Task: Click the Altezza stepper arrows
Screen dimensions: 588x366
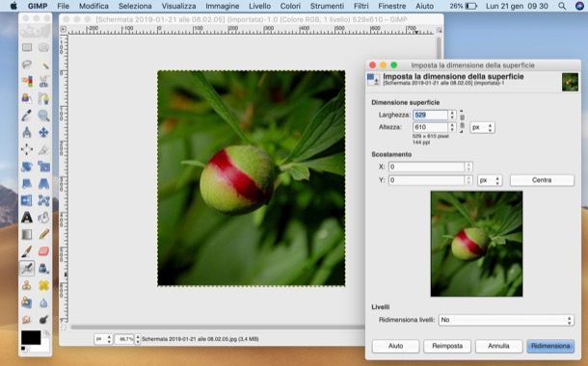Action: [452, 127]
